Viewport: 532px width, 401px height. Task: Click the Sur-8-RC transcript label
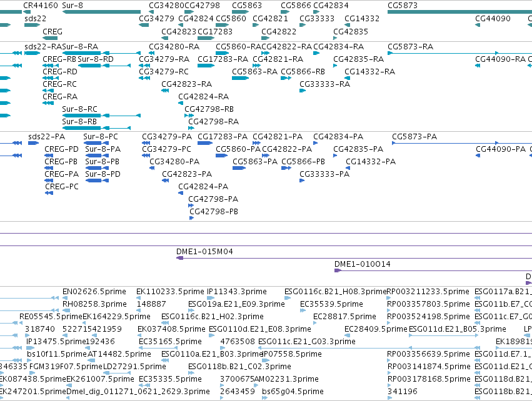point(80,109)
